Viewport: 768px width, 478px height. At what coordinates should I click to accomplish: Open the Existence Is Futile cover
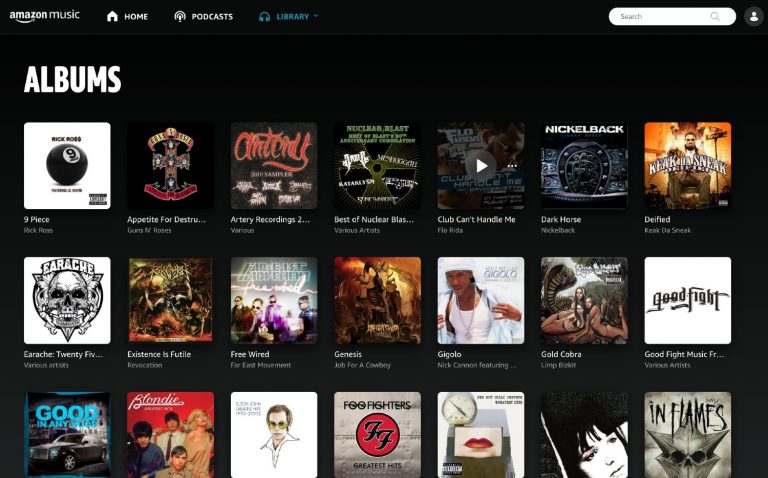point(170,300)
